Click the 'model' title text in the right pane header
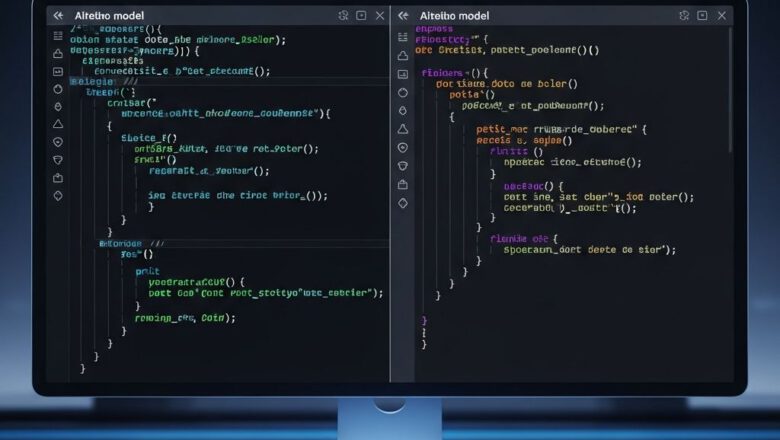780x440 pixels. [x=474, y=16]
